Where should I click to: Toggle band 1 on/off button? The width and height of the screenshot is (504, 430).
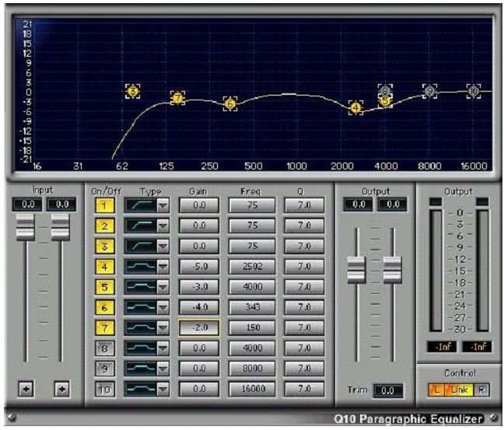click(x=105, y=205)
